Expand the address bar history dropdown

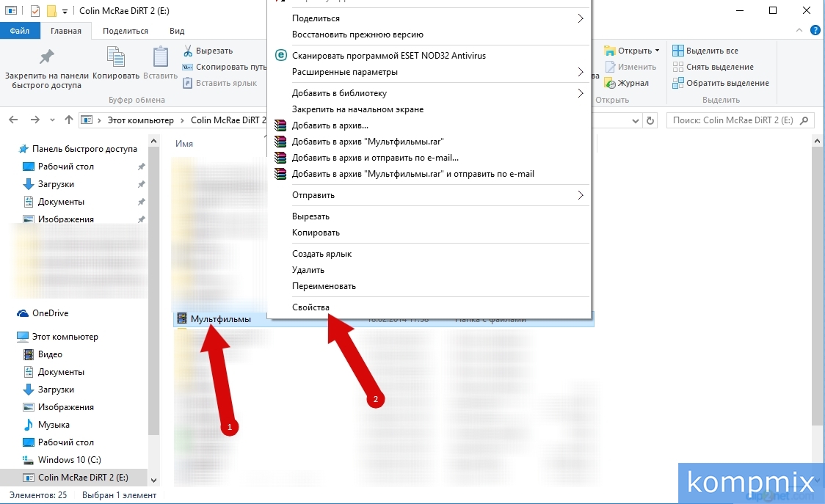[x=636, y=120]
